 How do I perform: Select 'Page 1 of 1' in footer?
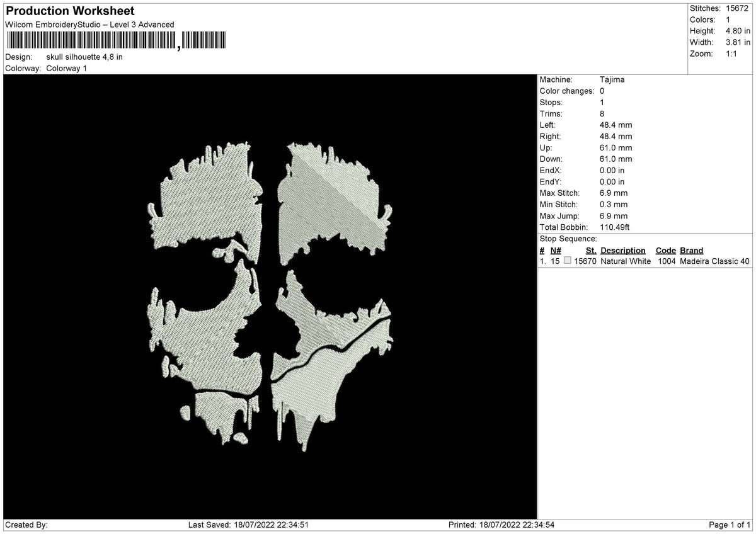coord(730,525)
